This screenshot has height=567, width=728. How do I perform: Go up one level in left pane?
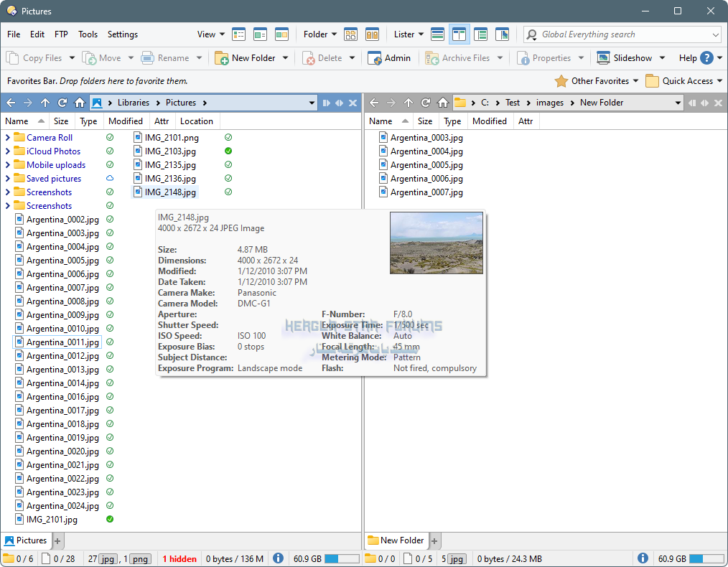[x=45, y=103]
